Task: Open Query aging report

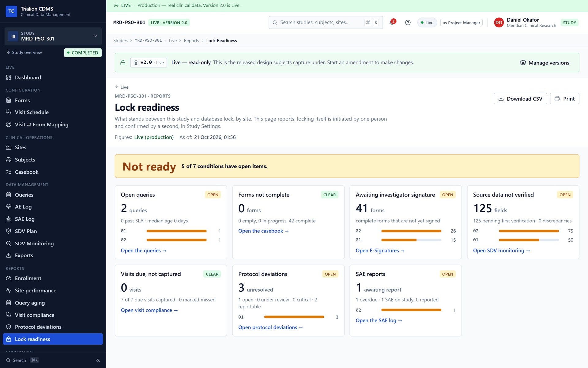Action: 53,303
